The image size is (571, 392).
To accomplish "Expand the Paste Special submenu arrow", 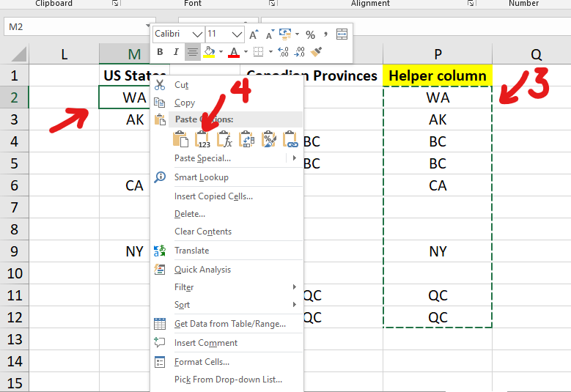I will click(x=294, y=158).
